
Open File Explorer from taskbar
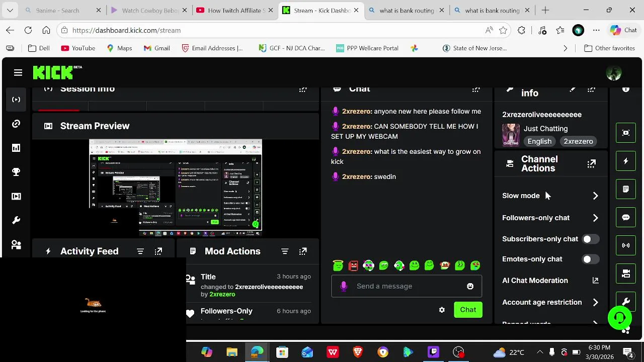point(232,352)
